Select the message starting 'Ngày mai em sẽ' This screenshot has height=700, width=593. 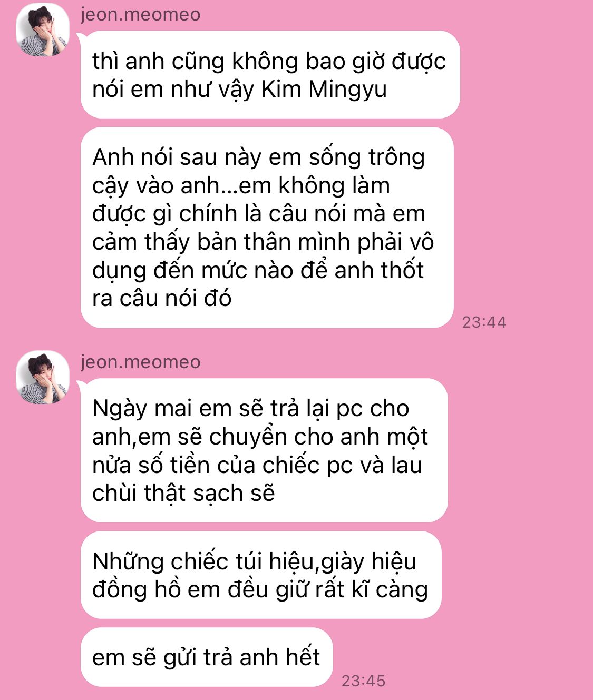(x=264, y=450)
